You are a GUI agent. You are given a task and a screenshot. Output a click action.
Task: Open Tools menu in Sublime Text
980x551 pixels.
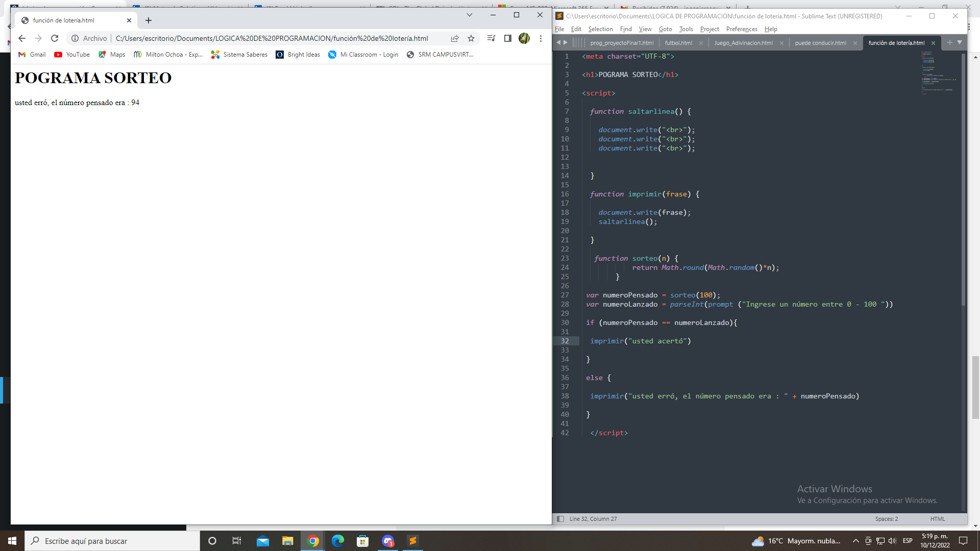tap(686, 29)
